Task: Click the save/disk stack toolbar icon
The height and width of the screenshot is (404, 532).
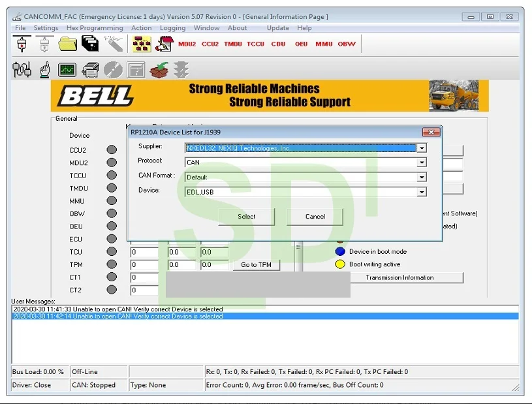Action: [90, 43]
